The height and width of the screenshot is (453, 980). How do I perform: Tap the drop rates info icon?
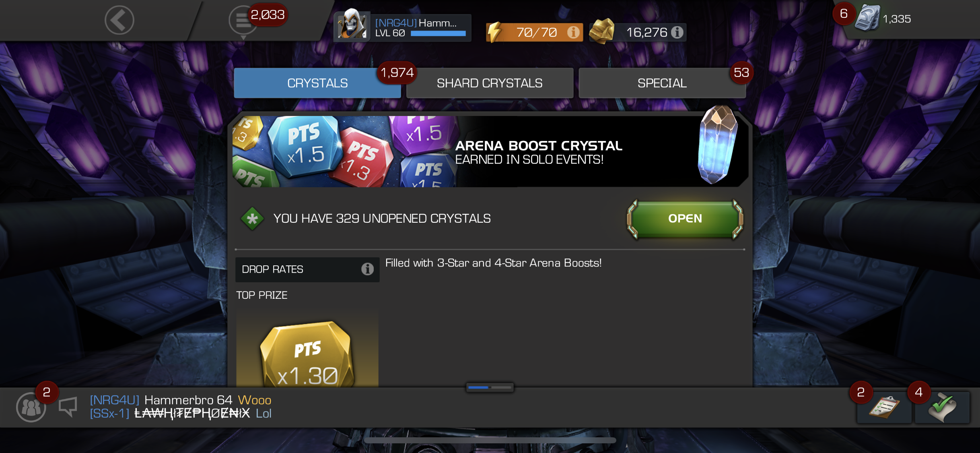click(367, 269)
